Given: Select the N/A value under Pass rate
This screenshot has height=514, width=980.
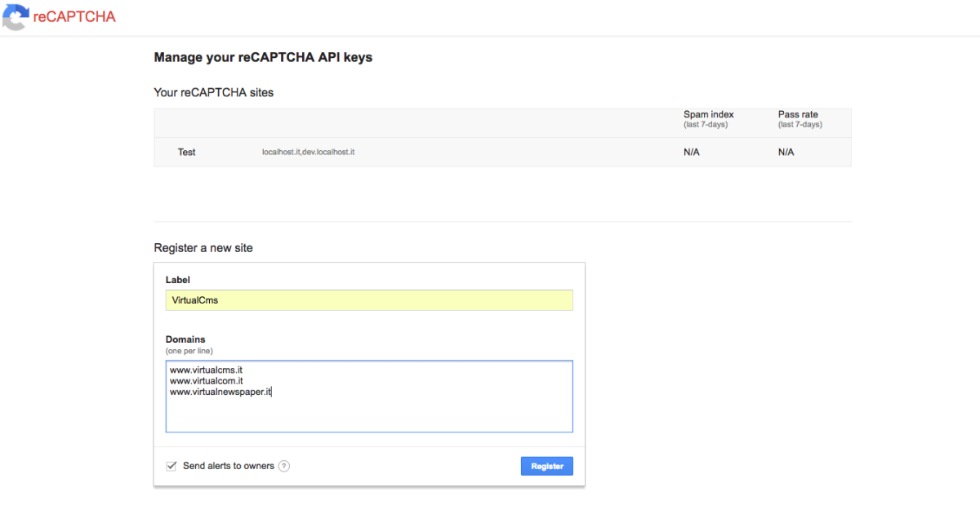Looking at the screenshot, I should pos(786,153).
